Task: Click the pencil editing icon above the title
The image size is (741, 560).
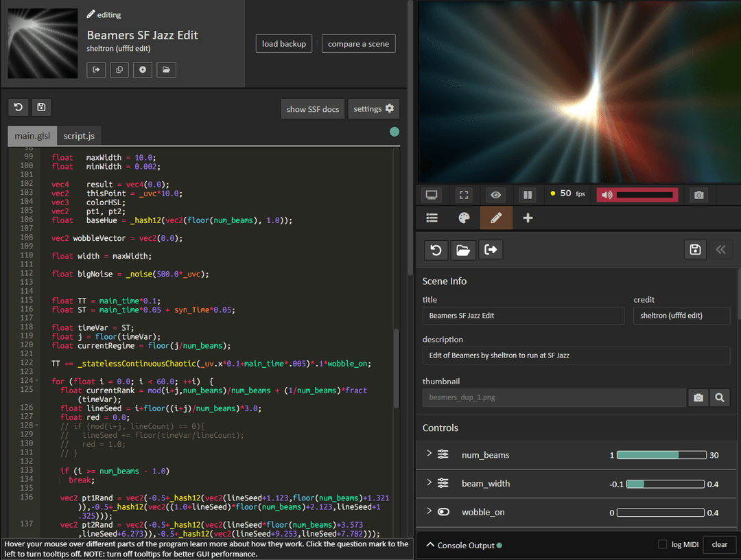Action: click(x=91, y=14)
